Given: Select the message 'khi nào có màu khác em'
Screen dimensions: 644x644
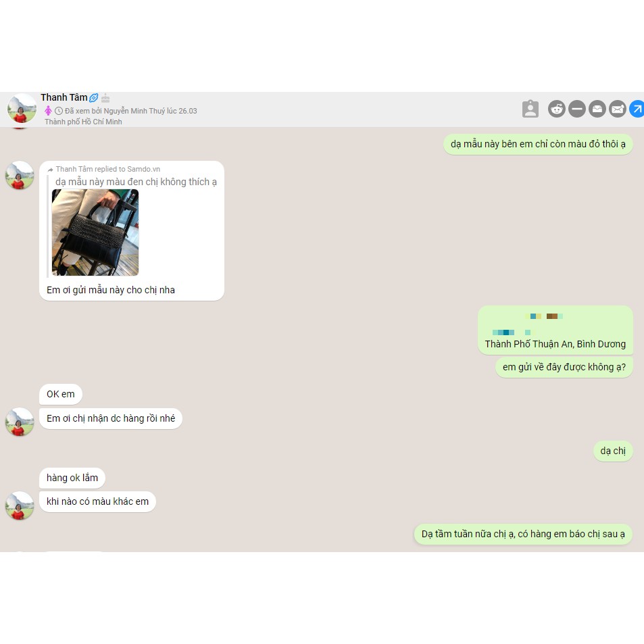Looking at the screenshot, I should coord(98,501).
